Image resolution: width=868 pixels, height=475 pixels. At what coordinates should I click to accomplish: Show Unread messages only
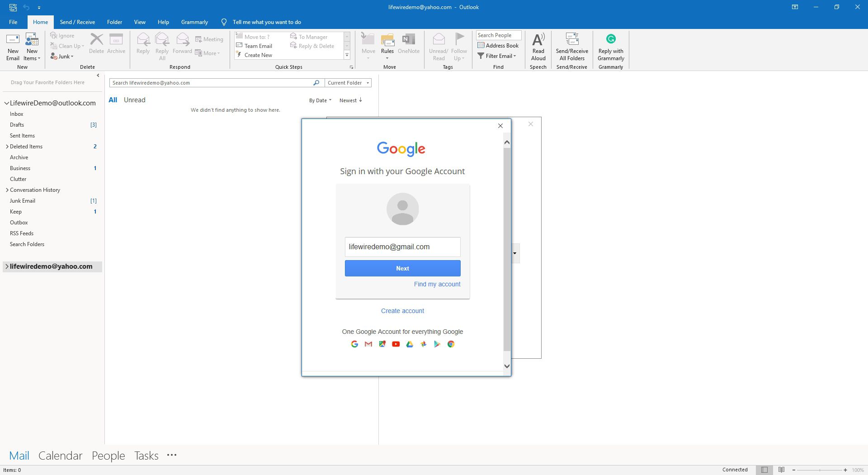coord(135,100)
